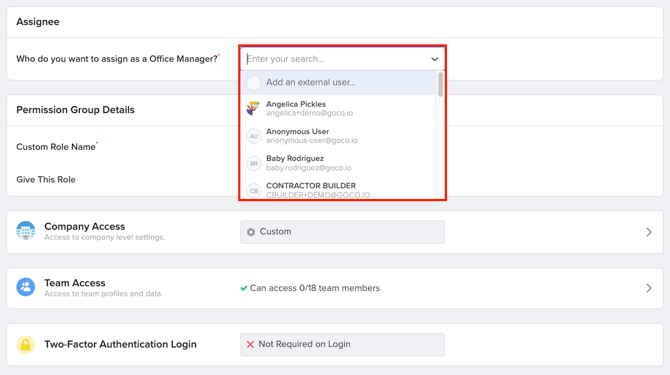Click the Two-Factor Authentication lock icon
670x375 pixels.
26,344
